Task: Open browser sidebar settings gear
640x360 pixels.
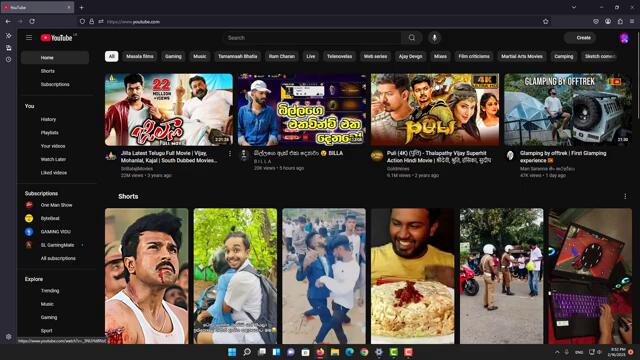Action: click(9, 337)
